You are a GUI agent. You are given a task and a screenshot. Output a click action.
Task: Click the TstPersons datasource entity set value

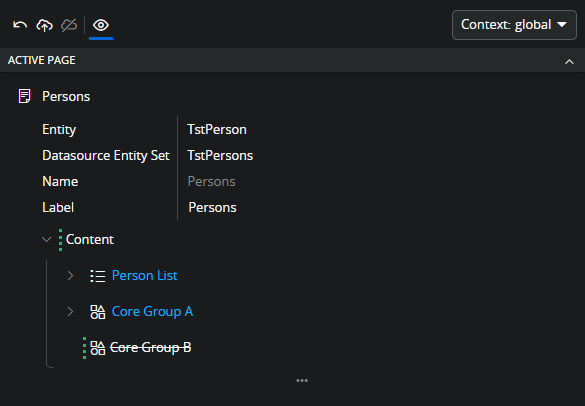pos(220,156)
